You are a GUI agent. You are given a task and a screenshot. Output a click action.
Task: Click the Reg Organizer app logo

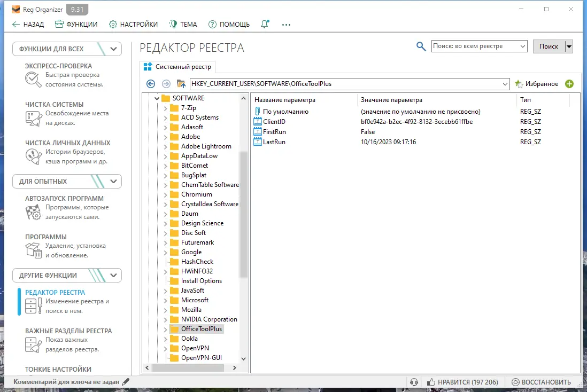(x=16, y=10)
